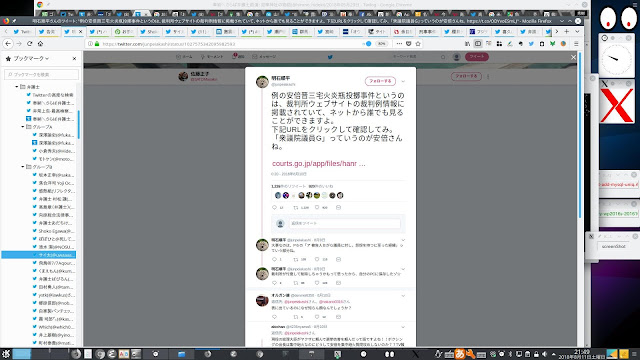Open Twitter notifications icon with badge
The image size is (640, 360).
[238, 57]
